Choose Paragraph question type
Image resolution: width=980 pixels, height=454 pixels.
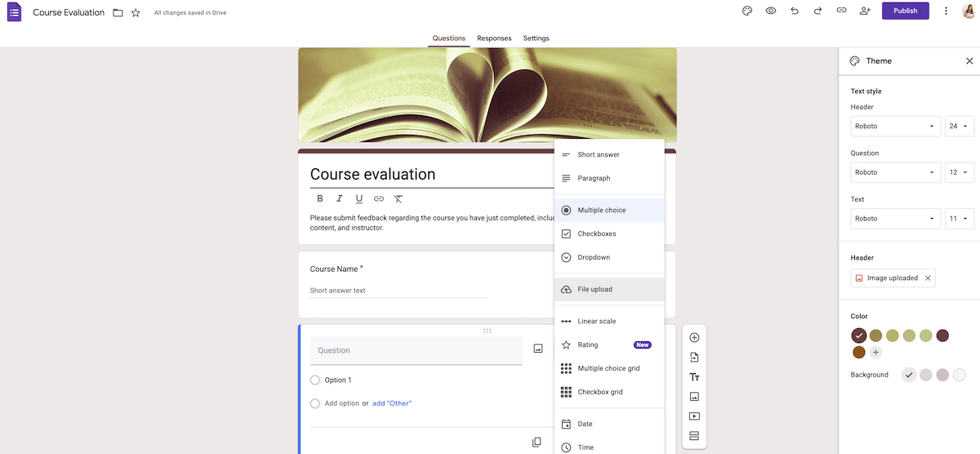[609, 178]
